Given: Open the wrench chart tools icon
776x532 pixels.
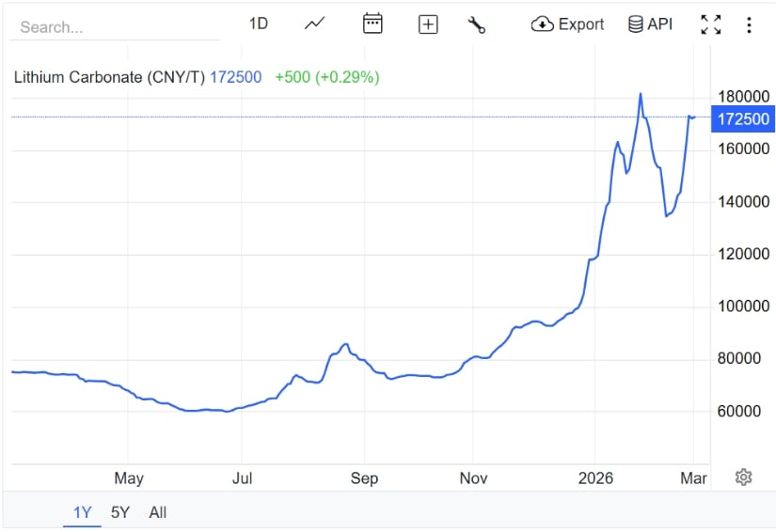Looking at the screenshot, I should click(477, 24).
